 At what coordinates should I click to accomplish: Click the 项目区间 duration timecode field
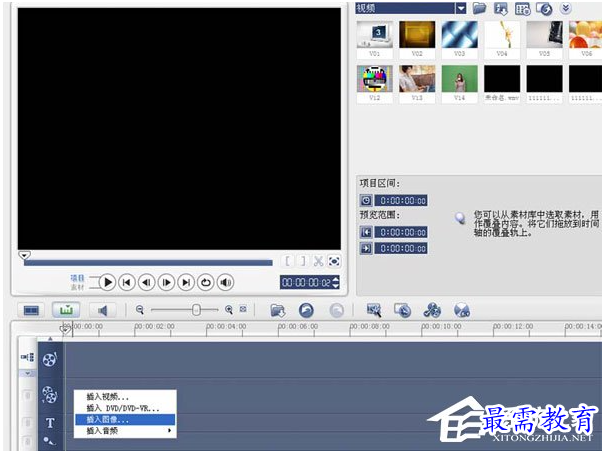click(x=401, y=200)
